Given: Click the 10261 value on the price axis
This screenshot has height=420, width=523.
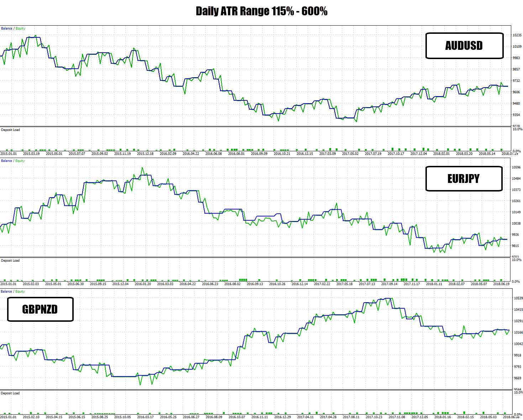Looking at the screenshot, I should click(x=516, y=201).
